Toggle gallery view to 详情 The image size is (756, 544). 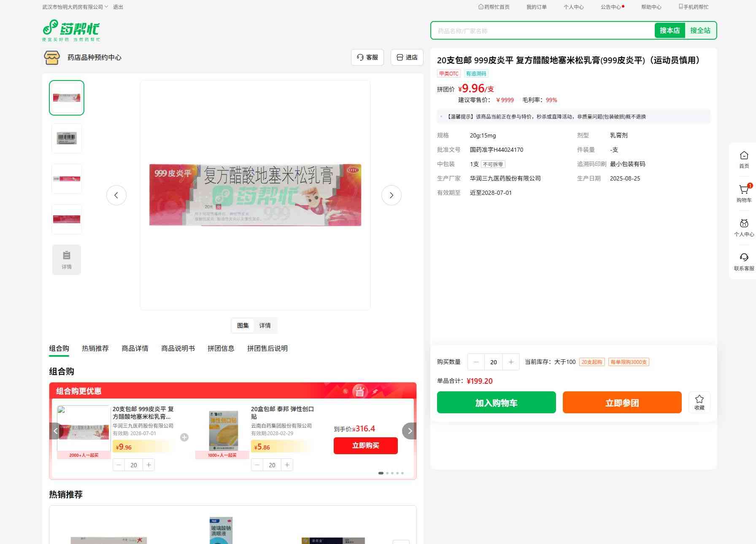point(265,326)
